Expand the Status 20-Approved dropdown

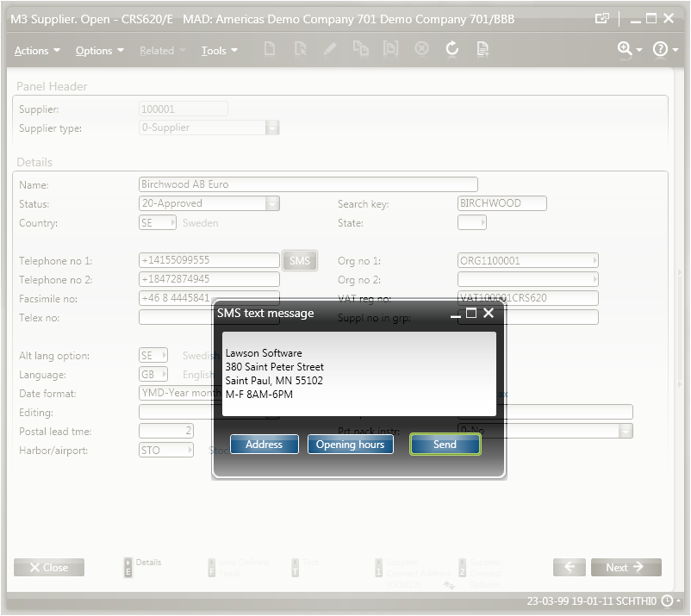(x=272, y=204)
